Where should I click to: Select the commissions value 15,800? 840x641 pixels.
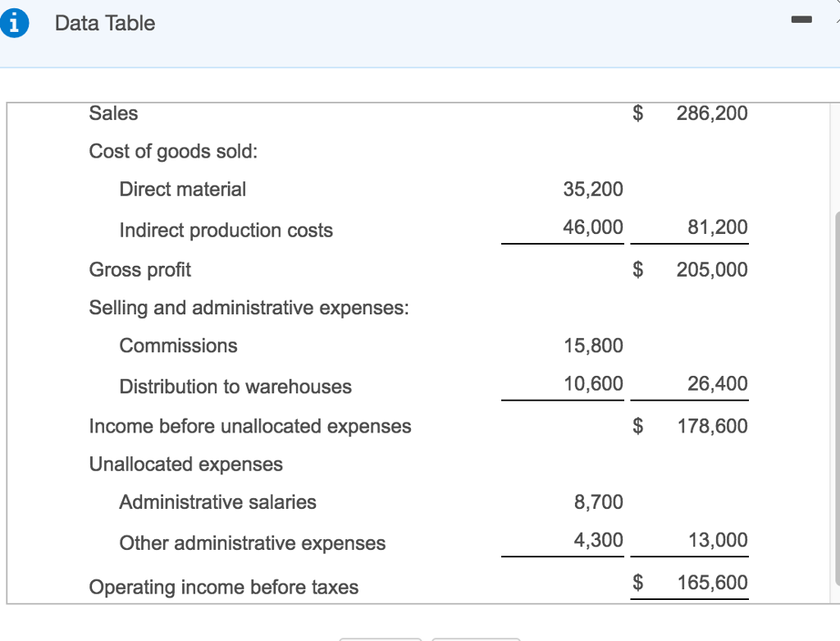594,346
